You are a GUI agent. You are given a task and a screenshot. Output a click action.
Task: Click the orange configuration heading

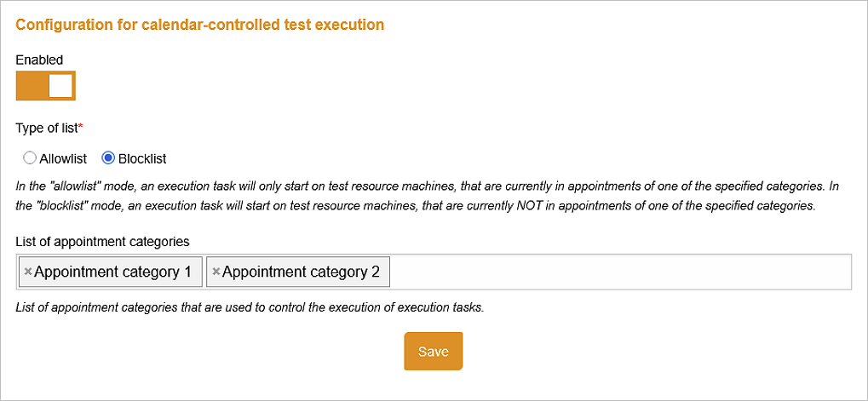point(200,25)
